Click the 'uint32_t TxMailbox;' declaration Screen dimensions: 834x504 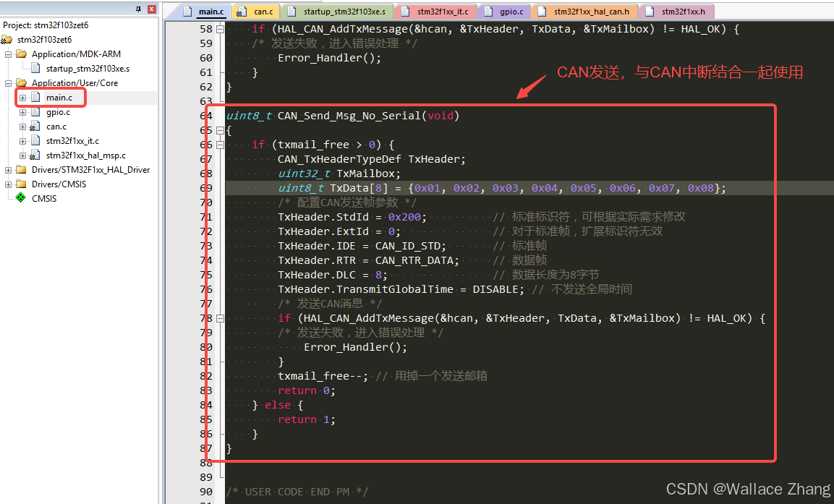point(339,174)
